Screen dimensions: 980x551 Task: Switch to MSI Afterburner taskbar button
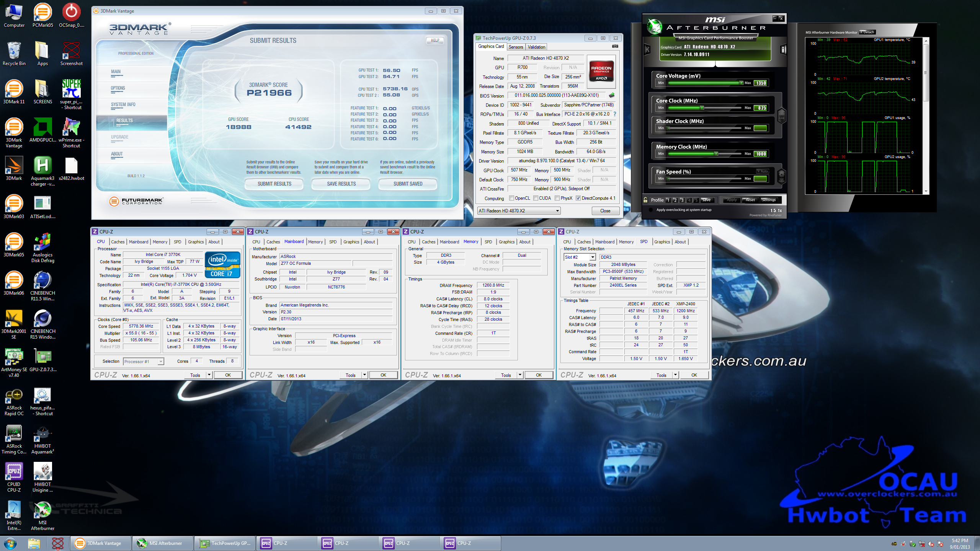162,543
